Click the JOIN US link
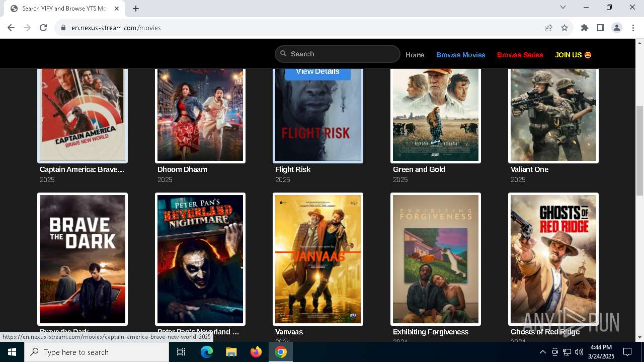Viewport: 644px width, 362px height. [x=573, y=55]
